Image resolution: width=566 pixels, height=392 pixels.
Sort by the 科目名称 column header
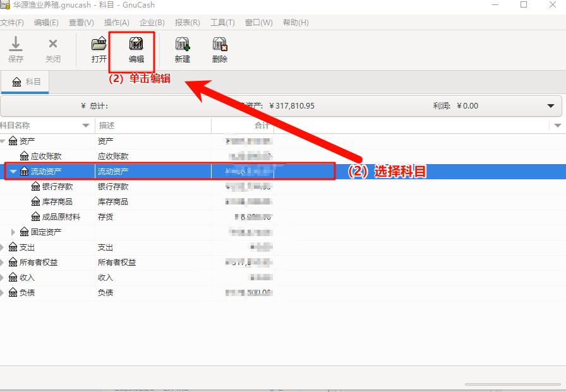click(47, 126)
